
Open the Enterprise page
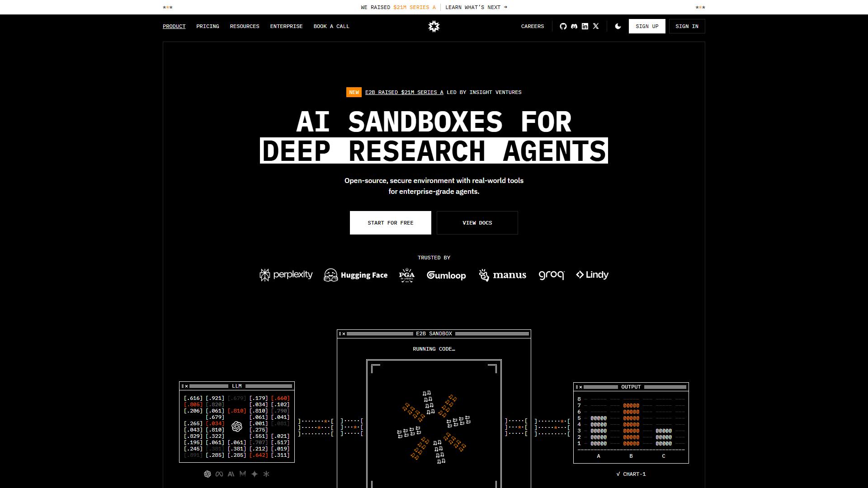point(286,26)
